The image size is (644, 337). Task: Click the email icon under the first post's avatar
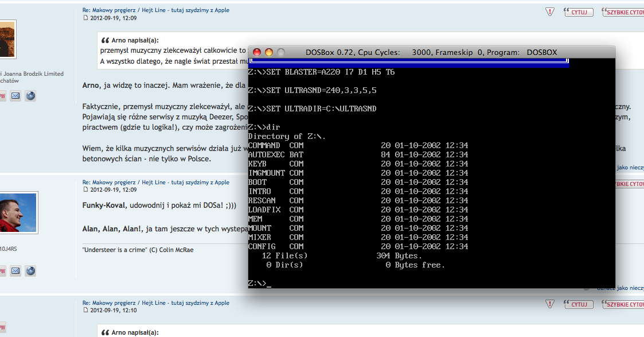[x=15, y=96]
